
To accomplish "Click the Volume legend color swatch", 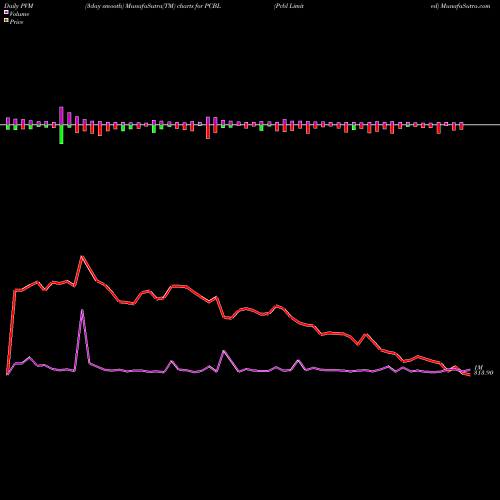I will [x=6, y=12].
